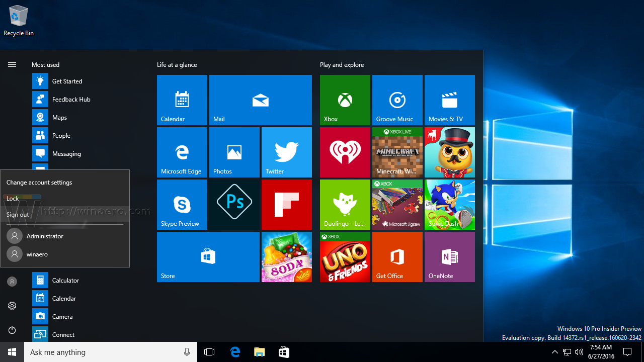The height and width of the screenshot is (362, 644).
Task: Click the user account icon in Start
Action: [x=12, y=282]
